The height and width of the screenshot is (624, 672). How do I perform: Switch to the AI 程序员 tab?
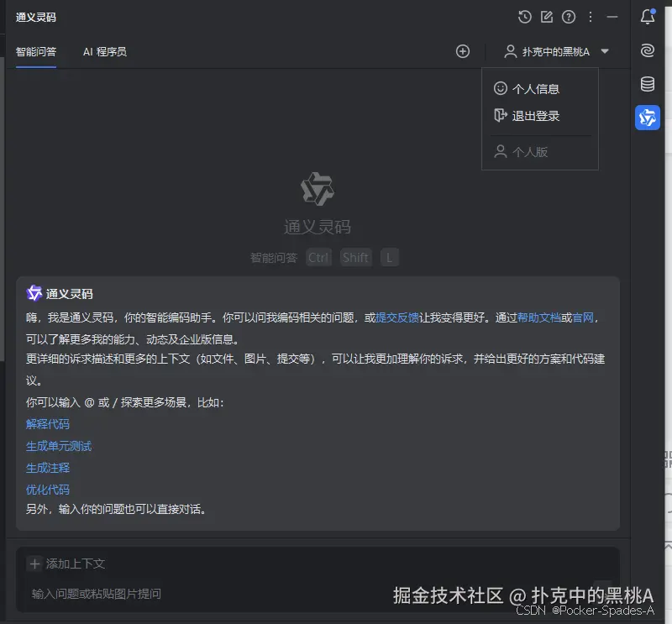pos(105,52)
